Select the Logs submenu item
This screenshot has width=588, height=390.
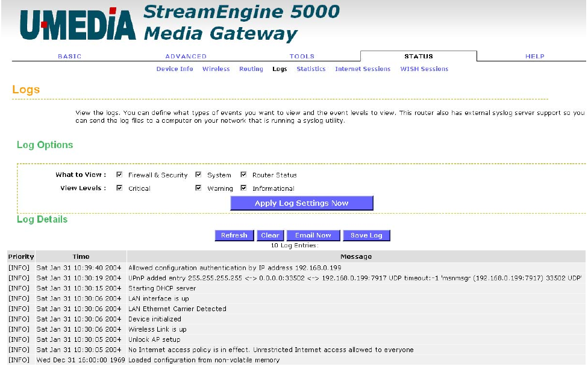280,69
